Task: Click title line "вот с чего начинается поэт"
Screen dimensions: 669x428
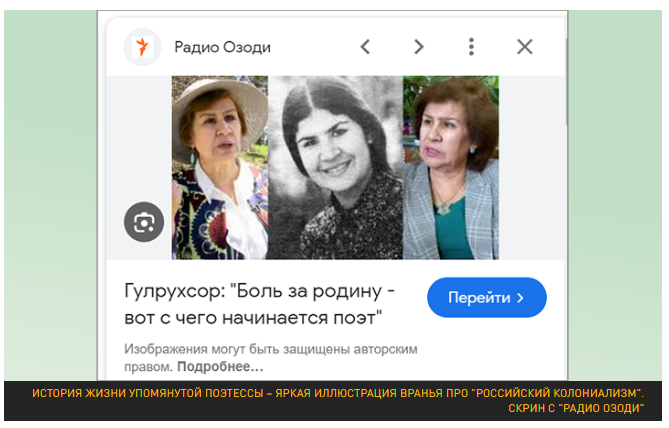Action: (x=253, y=318)
